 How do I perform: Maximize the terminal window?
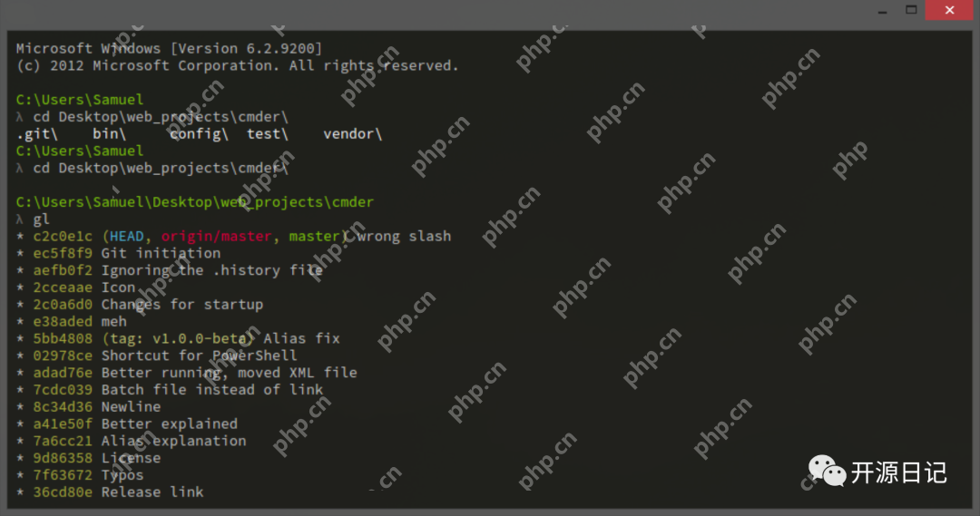click(x=912, y=9)
